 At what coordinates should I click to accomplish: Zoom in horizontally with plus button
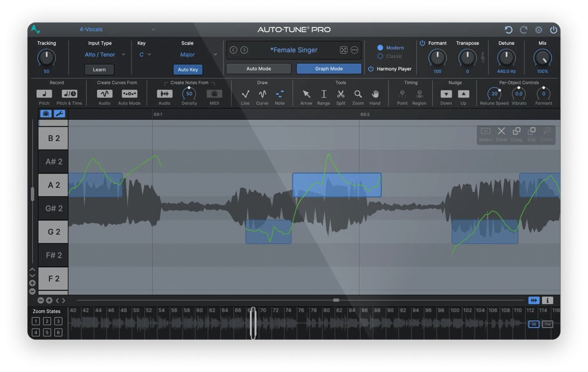coord(49,301)
